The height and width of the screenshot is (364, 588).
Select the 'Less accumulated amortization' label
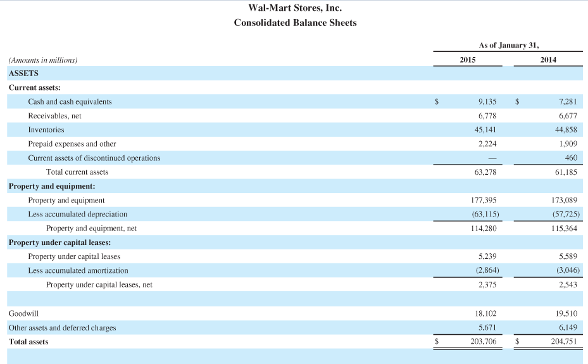[x=78, y=271]
